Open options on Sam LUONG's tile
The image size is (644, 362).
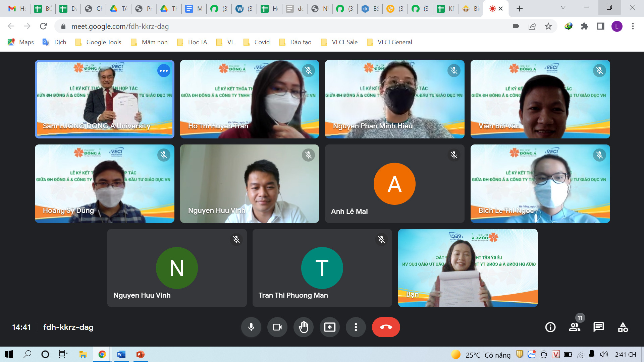(164, 71)
